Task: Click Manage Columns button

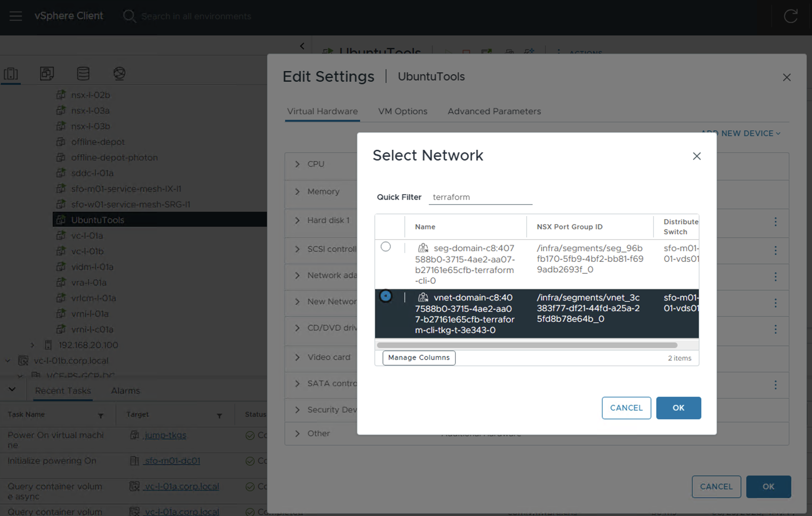Action: [419, 357]
